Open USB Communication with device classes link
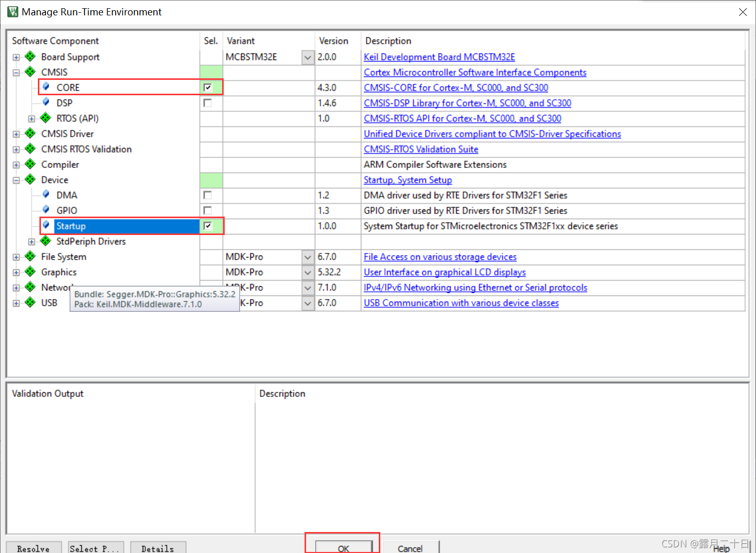Screen dimensions: 756x553 tap(461, 303)
